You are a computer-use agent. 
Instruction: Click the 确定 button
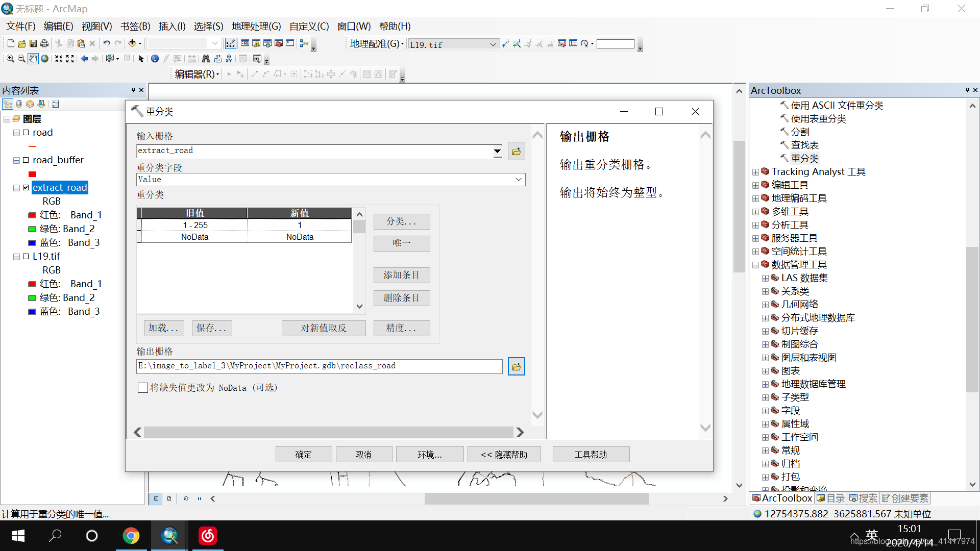point(303,455)
